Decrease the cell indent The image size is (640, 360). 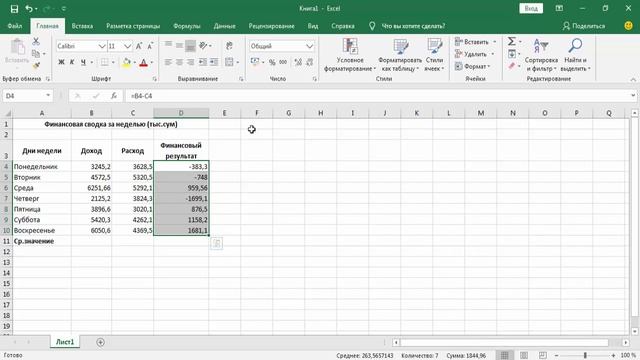[203, 62]
